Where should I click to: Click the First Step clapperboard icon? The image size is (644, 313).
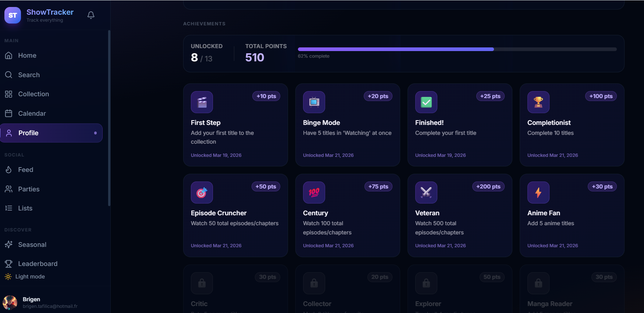tap(202, 102)
